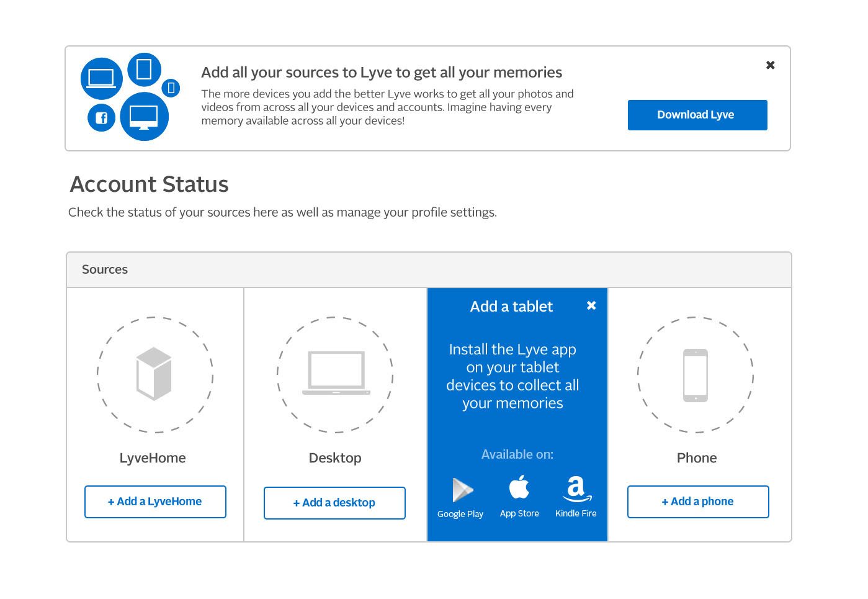Click the Phone label text

pos(697,458)
